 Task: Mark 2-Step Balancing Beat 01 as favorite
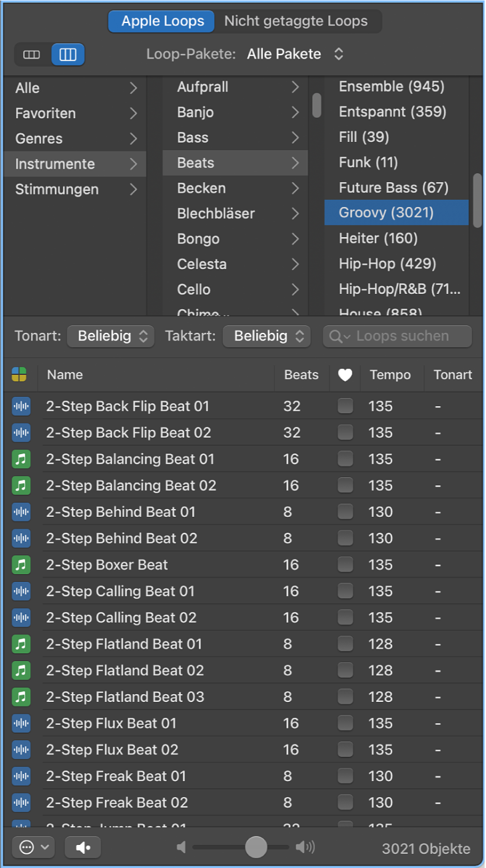pos(345,459)
